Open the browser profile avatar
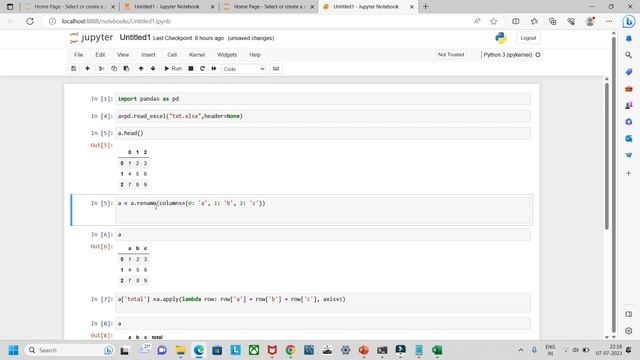Viewport: 640px width, 360px height. click(x=590, y=21)
